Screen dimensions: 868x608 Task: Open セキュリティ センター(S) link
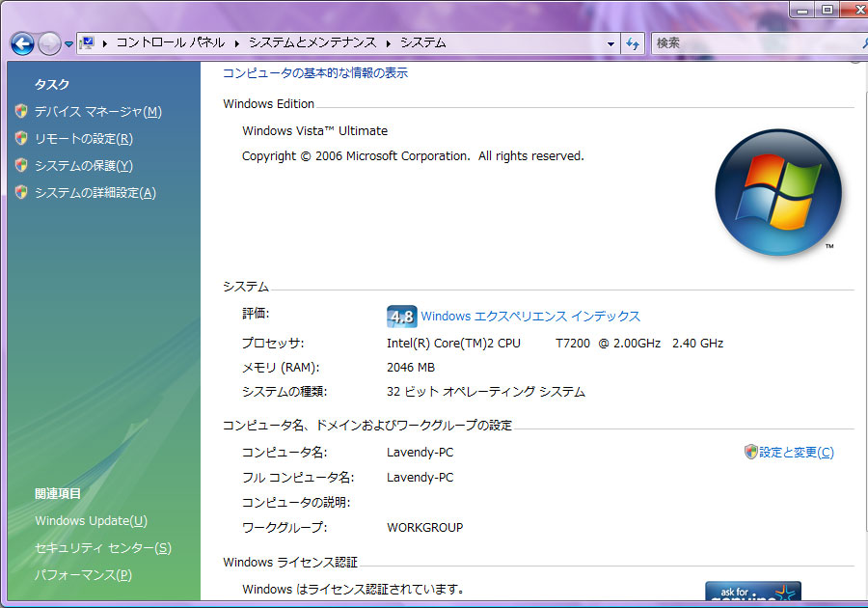tap(103, 548)
